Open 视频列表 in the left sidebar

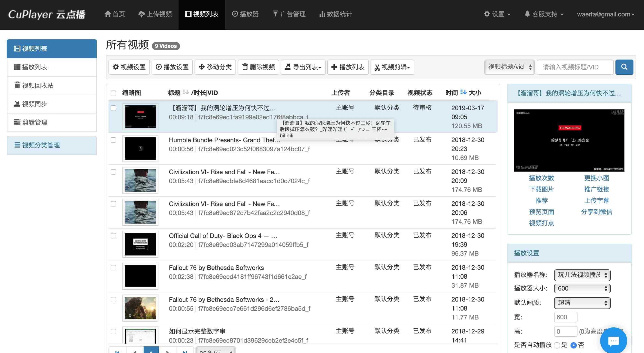click(x=52, y=49)
